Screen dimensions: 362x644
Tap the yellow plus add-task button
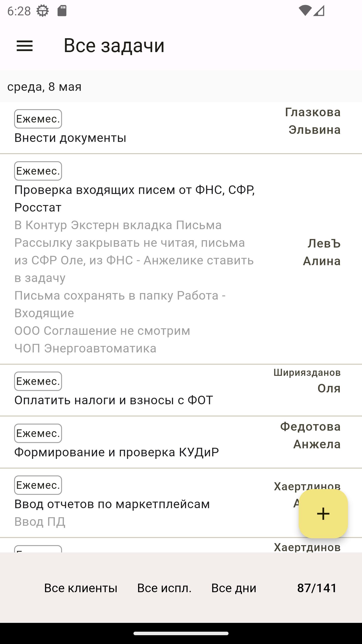coord(323,513)
